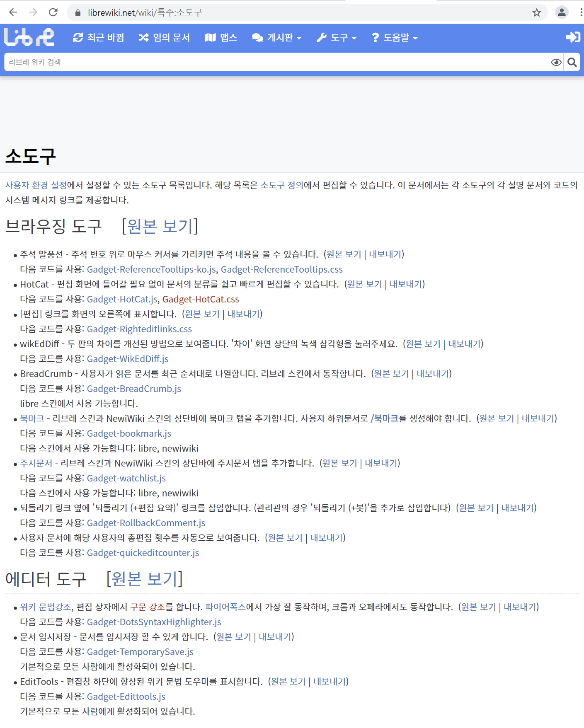This screenshot has width=584, height=728.
Task: Open 사용자 환경 설정 link
Action: click(x=36, y=185)
